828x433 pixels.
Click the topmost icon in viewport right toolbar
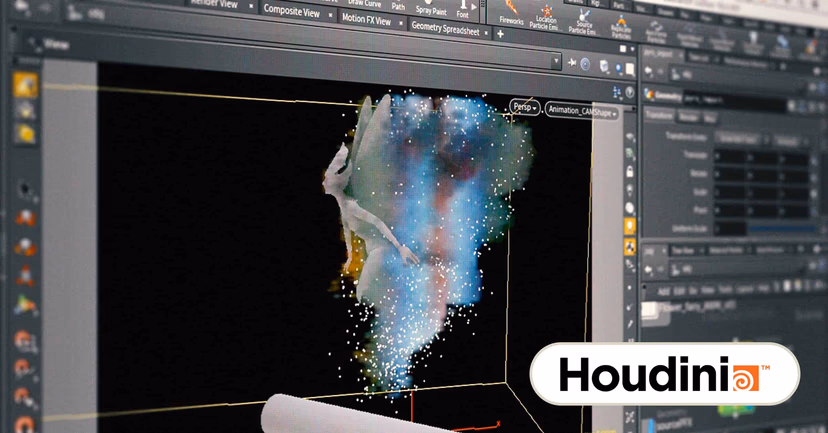tap(629, 136)
